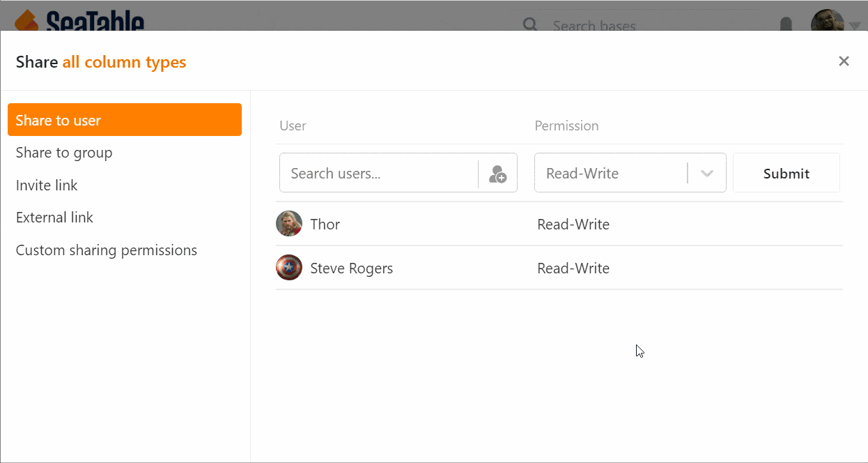The image size is (868, 463).
Task: Open the Invite link section
Action: [47, 185]
